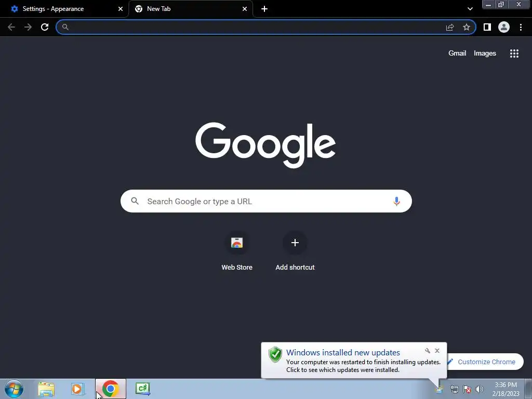This screenshot has width=532, height=399.
Task: Open the C# application in taskbar
Action: point(142,389)
